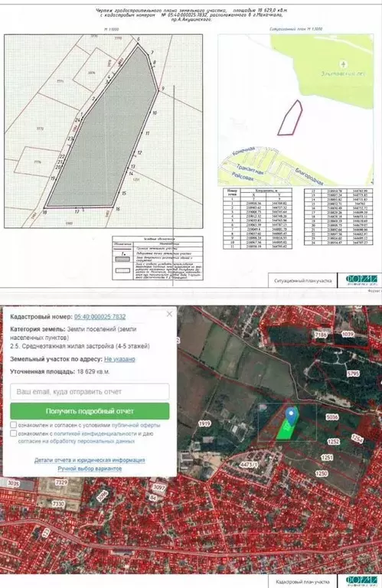
Task: Click parcel label 4473/1 on map
Action: pos(249,465)
